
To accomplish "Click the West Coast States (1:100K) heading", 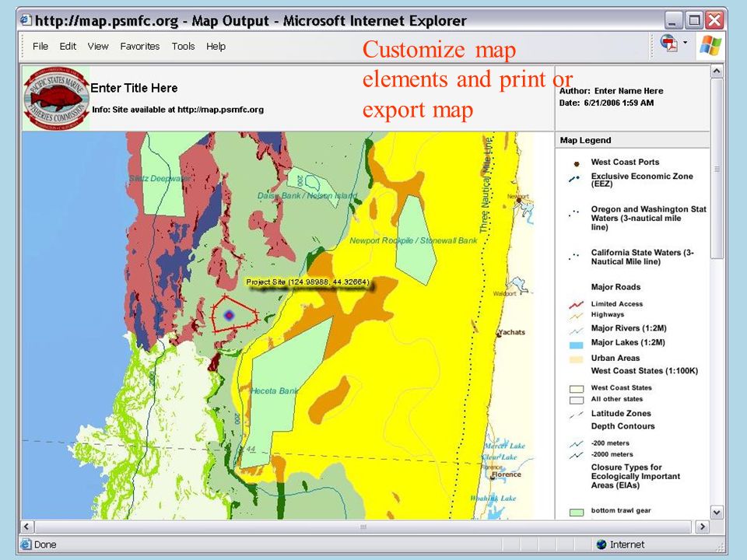I will [x=644, y=371].
